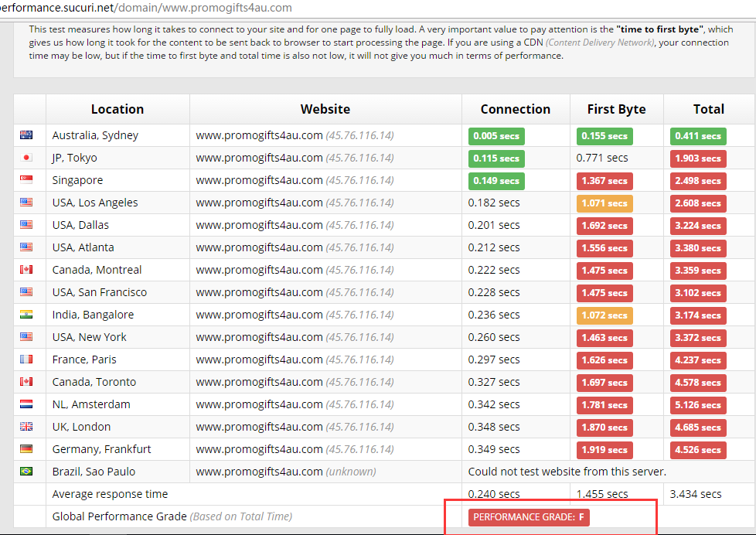Click the Website column header
The height and width of the screenshot is (535, 756).
click(x=325, y=109)
